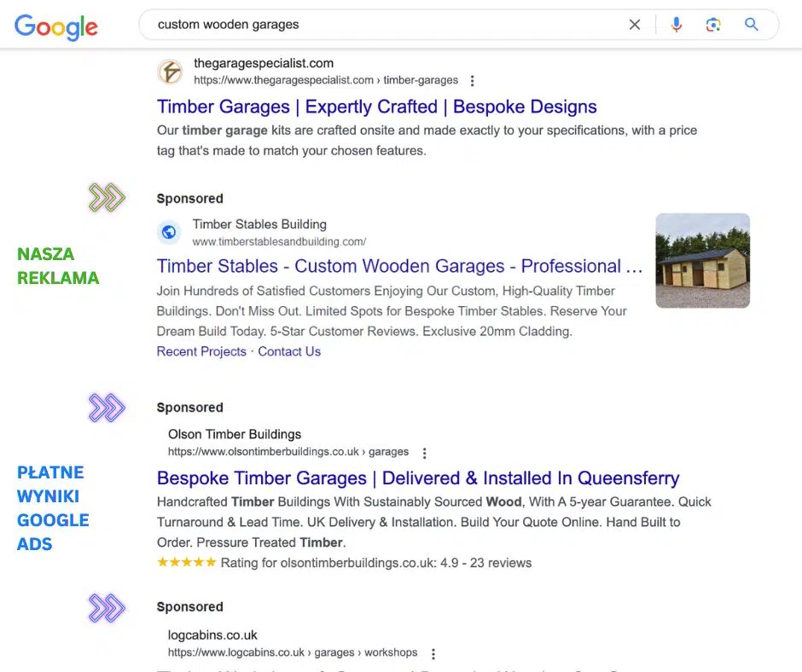Screen dimensions: 802x672
Task: Click the green arrows beside first Sponsored
Action: [107, 199]
